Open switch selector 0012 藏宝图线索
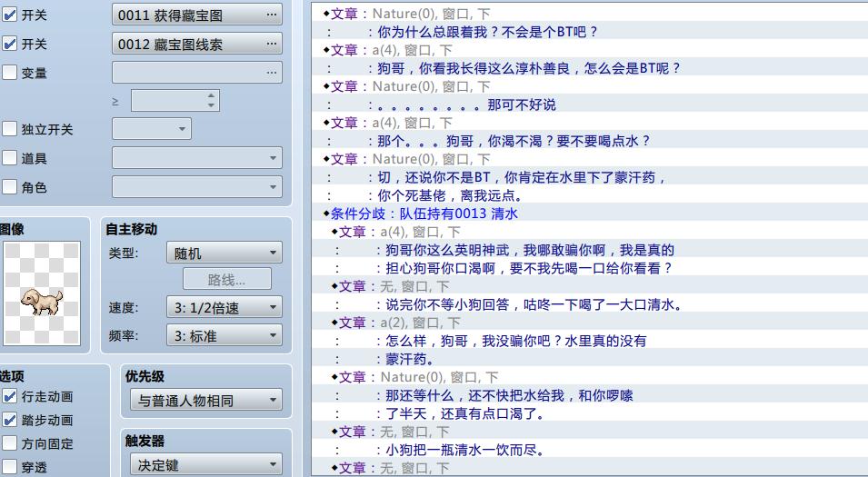The height and width of the screenshot is (477, 868). (x=197, y=44)
